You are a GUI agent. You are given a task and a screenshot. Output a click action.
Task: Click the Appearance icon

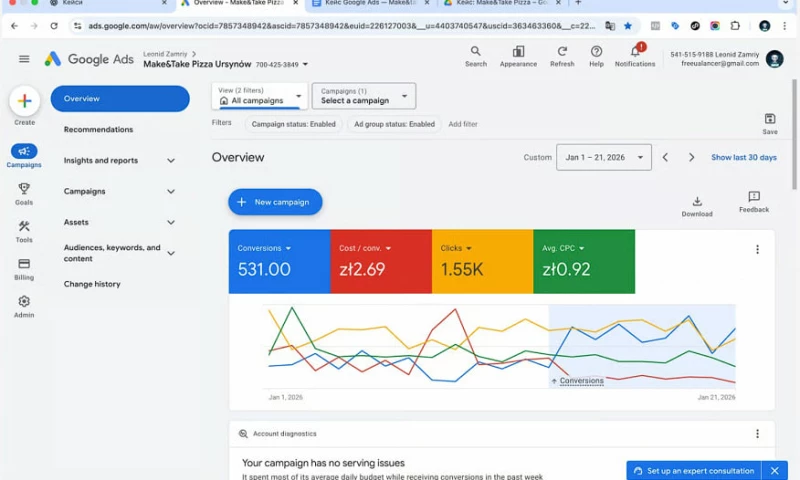518,52
